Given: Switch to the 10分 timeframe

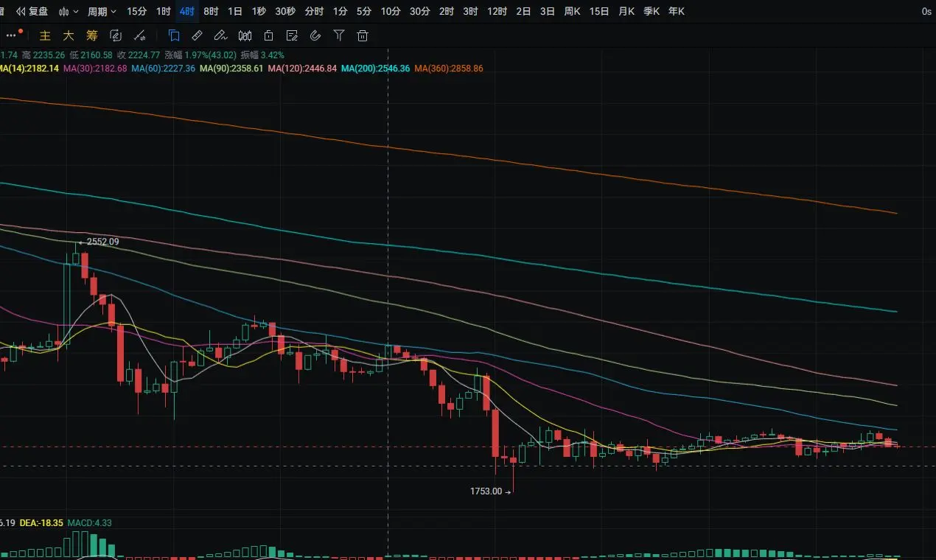Looking at the screenshot, I should click(x=391, y=11).
